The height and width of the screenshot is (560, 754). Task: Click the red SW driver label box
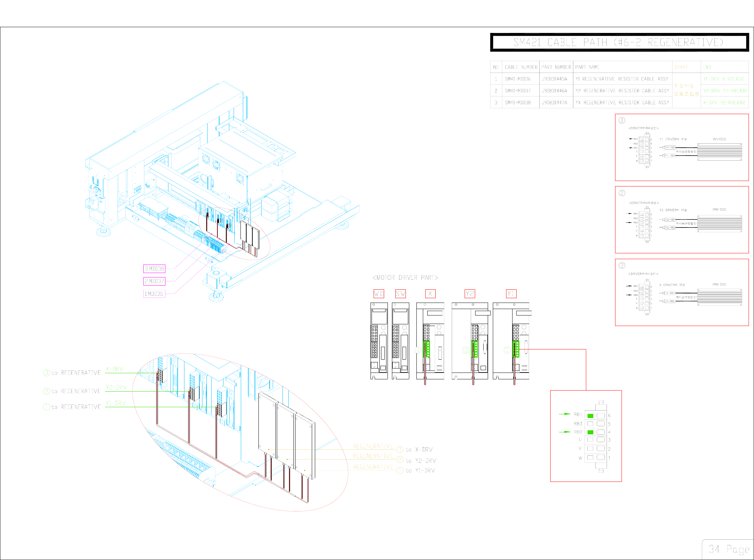(x=400, y=294)
